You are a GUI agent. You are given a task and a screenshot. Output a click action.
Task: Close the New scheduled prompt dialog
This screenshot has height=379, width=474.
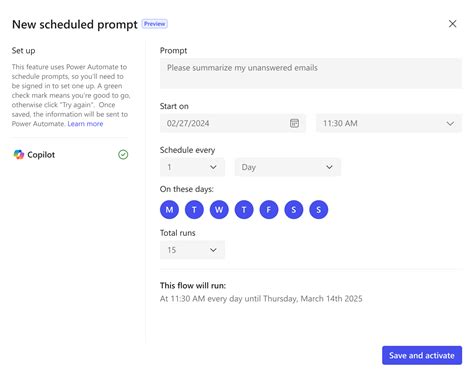[x=452, y=24]
